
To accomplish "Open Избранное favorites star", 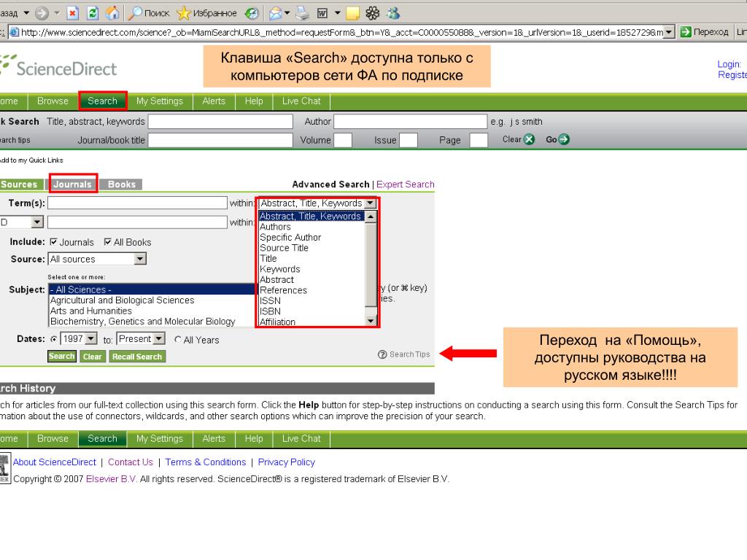I will click(x=206, y=13).
